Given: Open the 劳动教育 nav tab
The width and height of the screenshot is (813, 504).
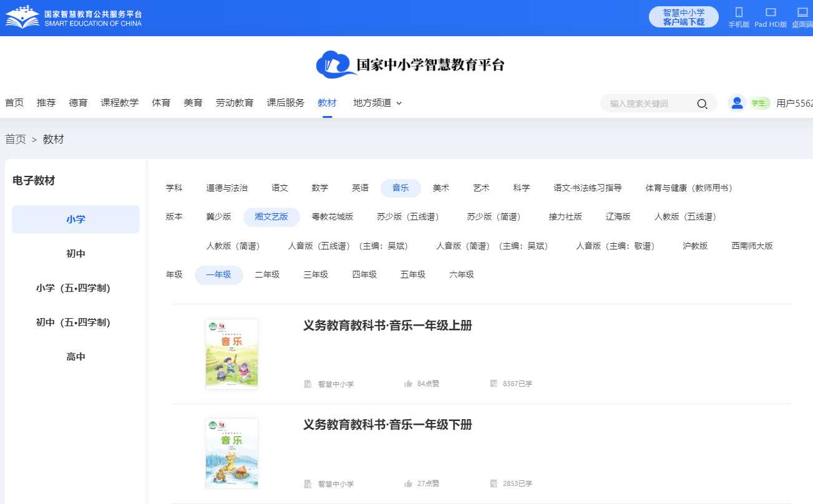Looking at the screenshot, I should [235, 103].
